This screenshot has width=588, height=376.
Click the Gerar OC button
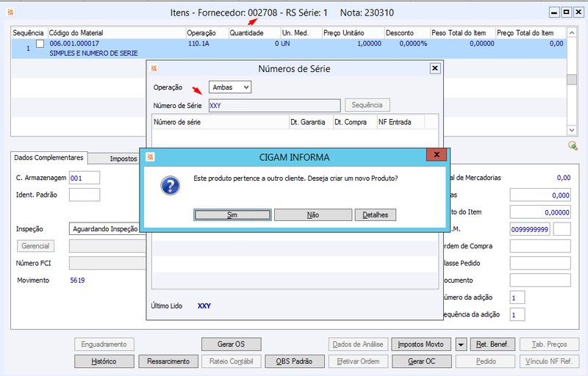pyautogui.click(x=421, y=361)
